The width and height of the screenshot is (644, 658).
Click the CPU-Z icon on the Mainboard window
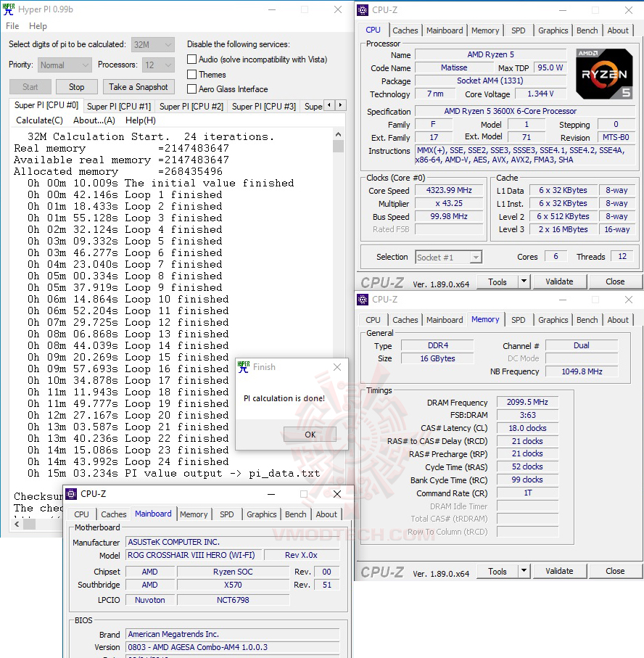point(71,493)
